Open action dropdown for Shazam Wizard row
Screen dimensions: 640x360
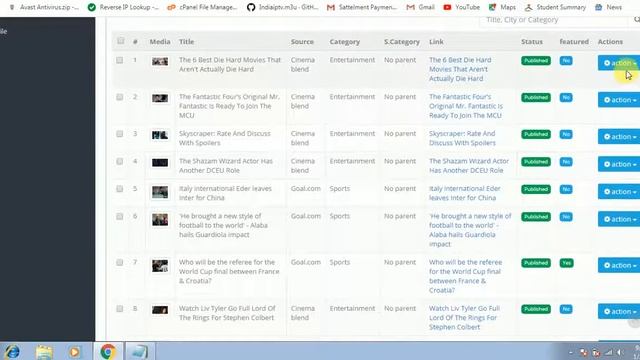tap(619, 164)
